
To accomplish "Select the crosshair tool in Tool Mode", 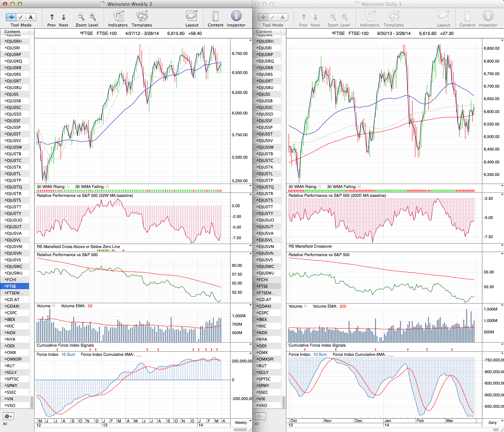I will (x=11, y=17).
